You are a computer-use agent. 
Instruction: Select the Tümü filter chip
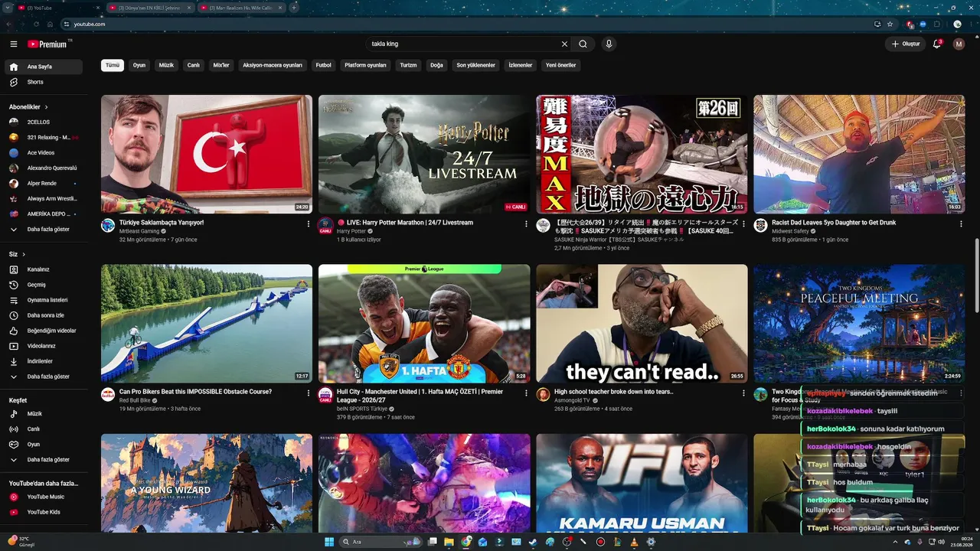point(113,65)
